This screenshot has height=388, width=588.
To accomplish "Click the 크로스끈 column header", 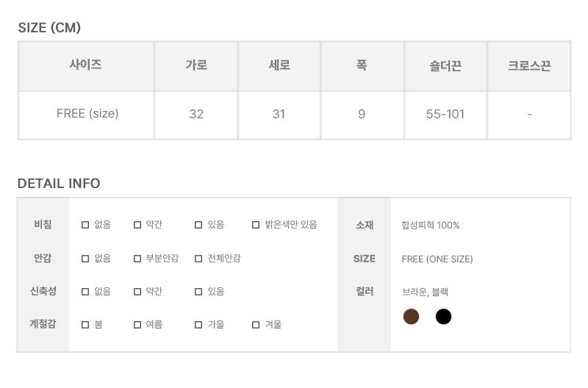I will [x=529, y=65].
